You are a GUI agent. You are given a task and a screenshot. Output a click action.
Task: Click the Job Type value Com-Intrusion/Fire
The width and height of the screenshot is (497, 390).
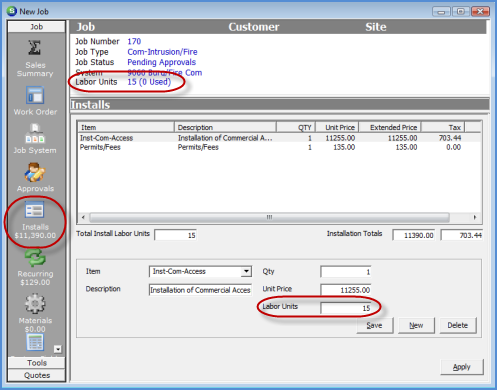pos(162,52)
